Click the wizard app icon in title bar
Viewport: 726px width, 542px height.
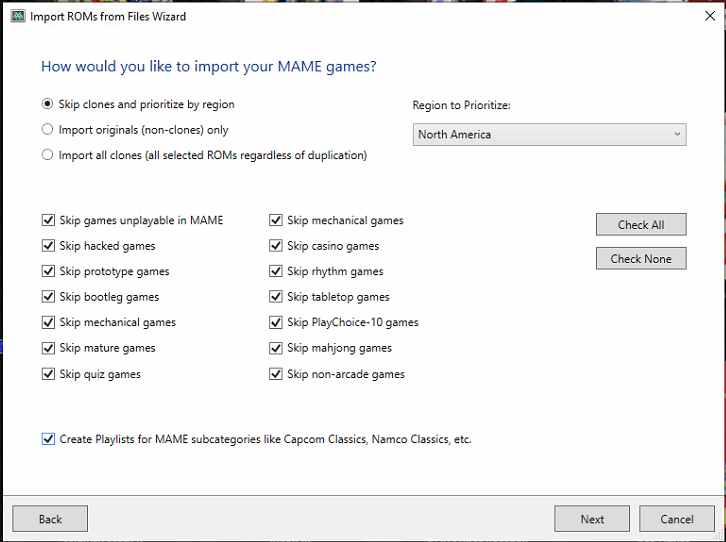pyautogui.click(x=18, y=16)
